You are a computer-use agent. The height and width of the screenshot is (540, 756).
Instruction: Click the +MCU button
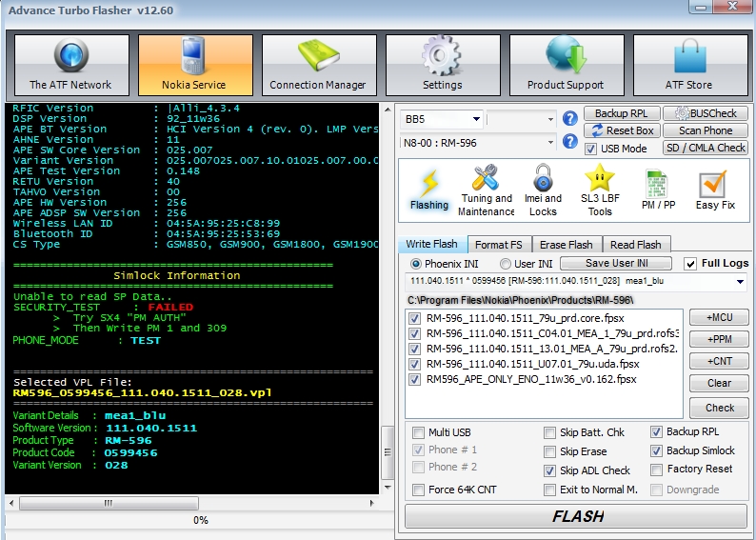pos(719,317)
